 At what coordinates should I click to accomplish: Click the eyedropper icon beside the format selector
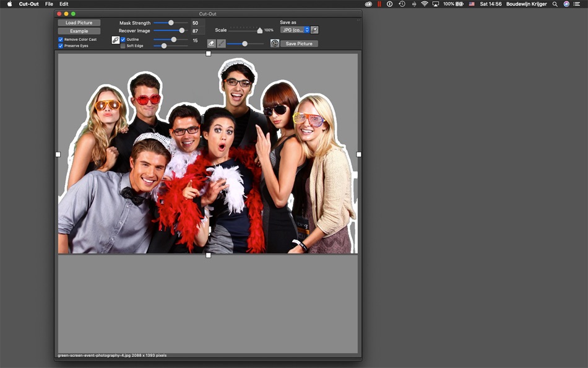(x=314, y=30)
